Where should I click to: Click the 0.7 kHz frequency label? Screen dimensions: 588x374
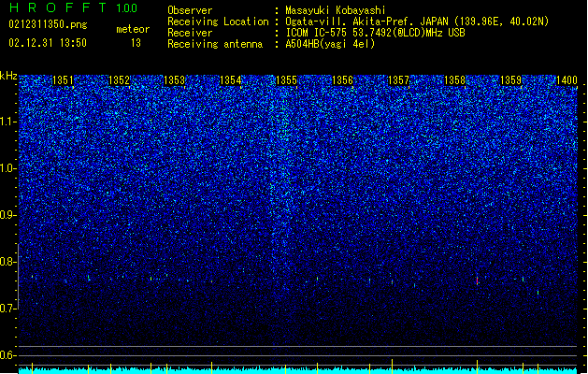click(8, 309)
